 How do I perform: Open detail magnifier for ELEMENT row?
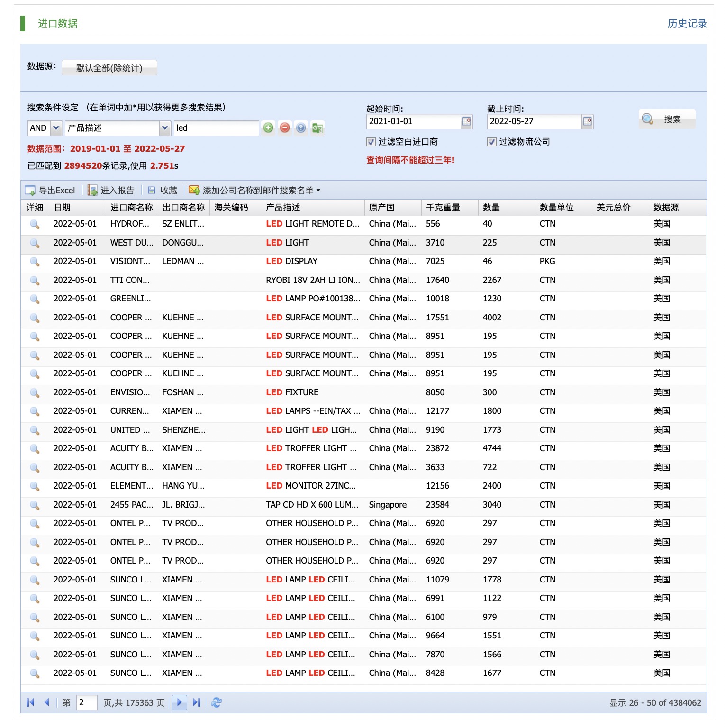35,486
